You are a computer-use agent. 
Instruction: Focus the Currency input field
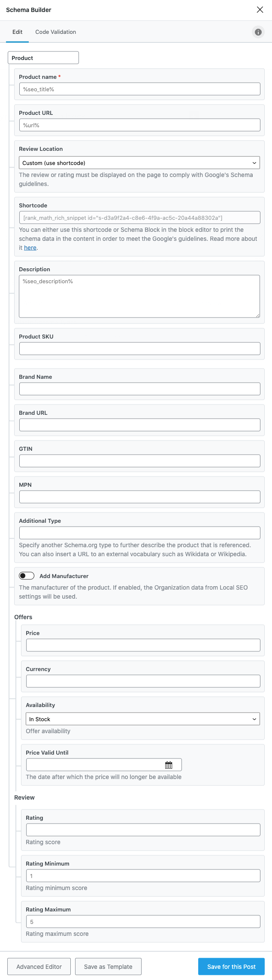[143, 681]
